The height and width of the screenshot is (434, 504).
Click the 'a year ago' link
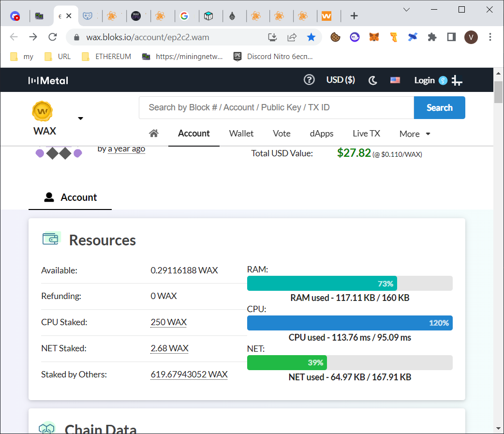[126, 149]
